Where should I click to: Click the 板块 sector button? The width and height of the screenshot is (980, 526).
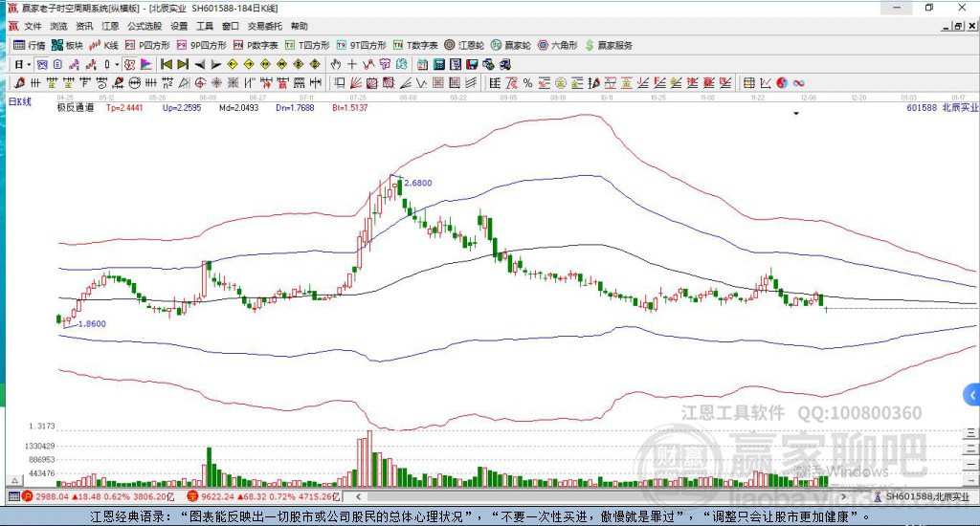[x=67, y=45]
